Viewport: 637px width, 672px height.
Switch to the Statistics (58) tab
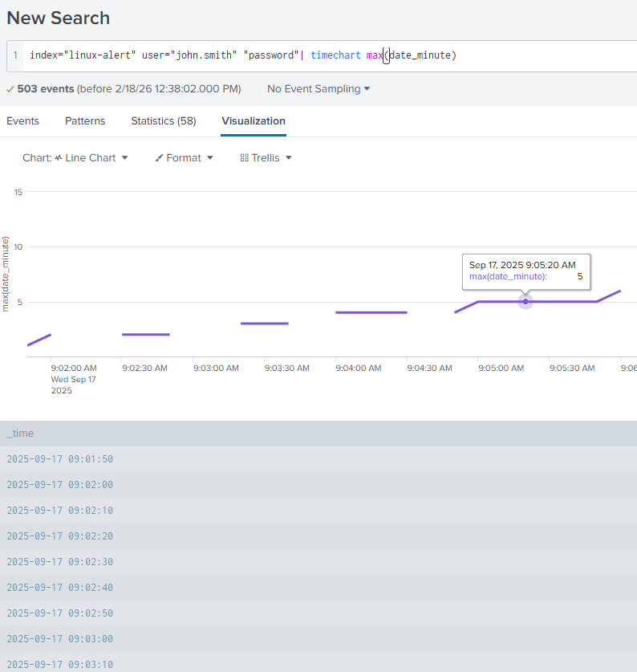click(164, 121)
